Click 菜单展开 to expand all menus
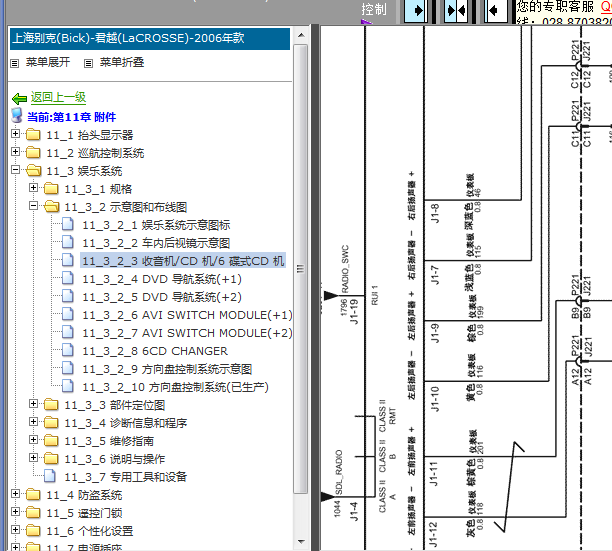612x551 pixels. coord(48,62)
